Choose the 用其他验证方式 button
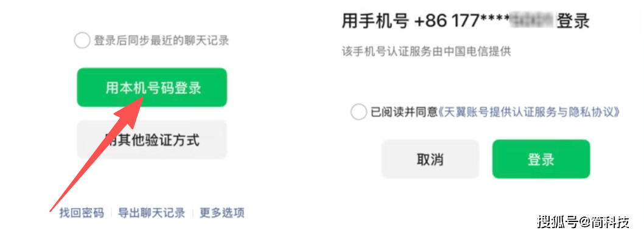The width and height of the screenshot is (644, 236). [x=152, y=139]
